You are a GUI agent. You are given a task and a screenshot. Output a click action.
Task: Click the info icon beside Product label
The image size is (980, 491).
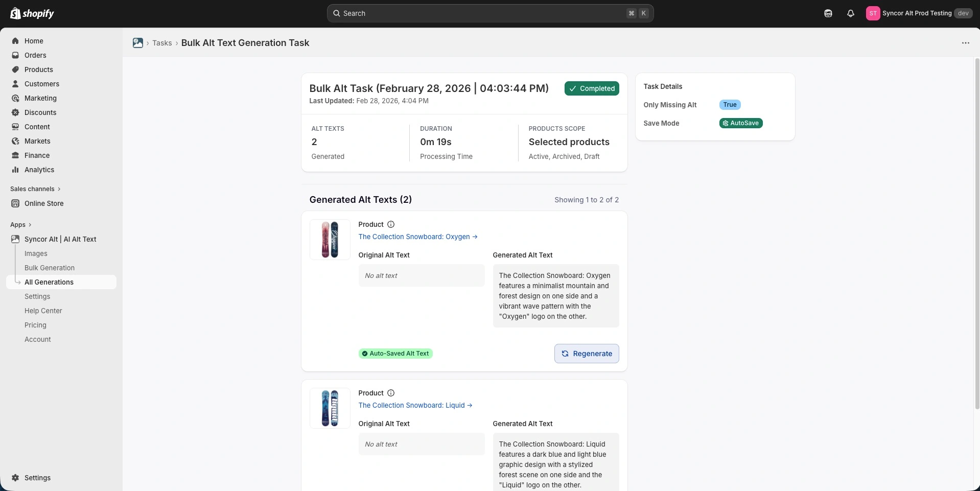pyautogui.click(x=390, y=224)
